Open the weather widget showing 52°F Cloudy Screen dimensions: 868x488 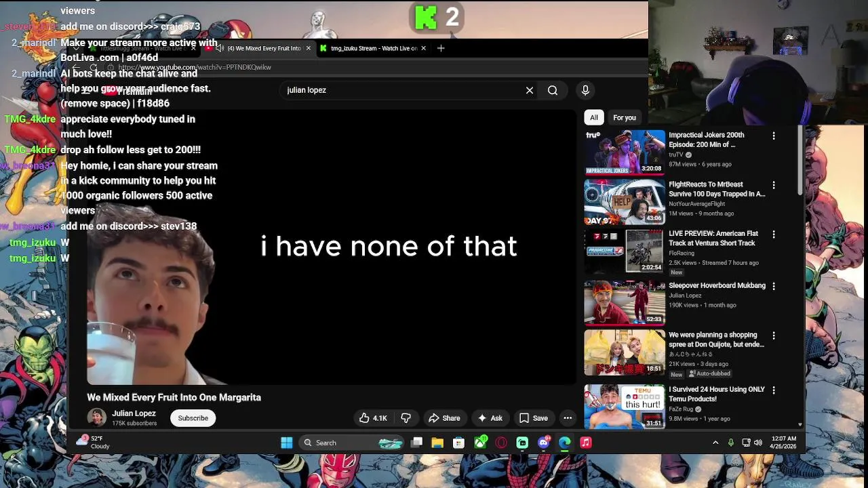tap(93, 442)
